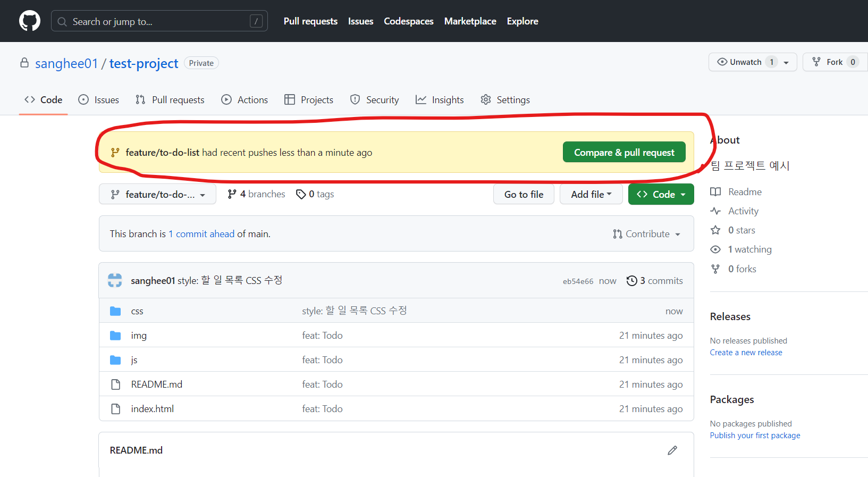Open the GitHub home logo
The image size is (868, 477).
(30, 21)
